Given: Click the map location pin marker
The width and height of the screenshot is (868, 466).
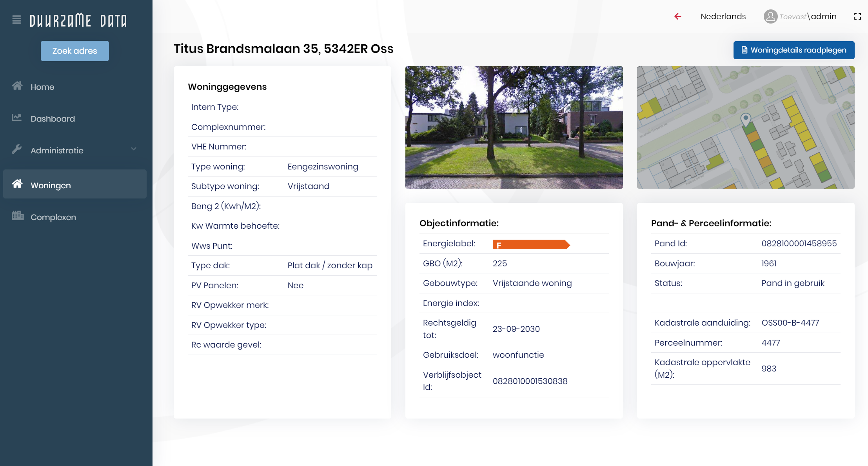Looking at the screenshot, I should (x=745, y=119).
